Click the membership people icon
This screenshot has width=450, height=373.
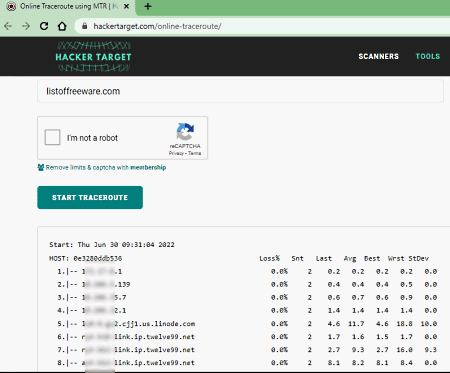[41, 167]
